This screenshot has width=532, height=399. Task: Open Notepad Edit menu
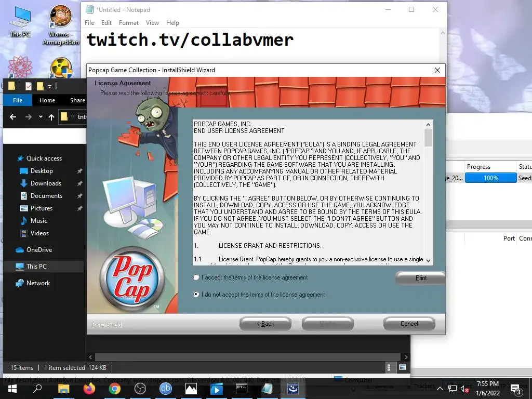[106, 23]
